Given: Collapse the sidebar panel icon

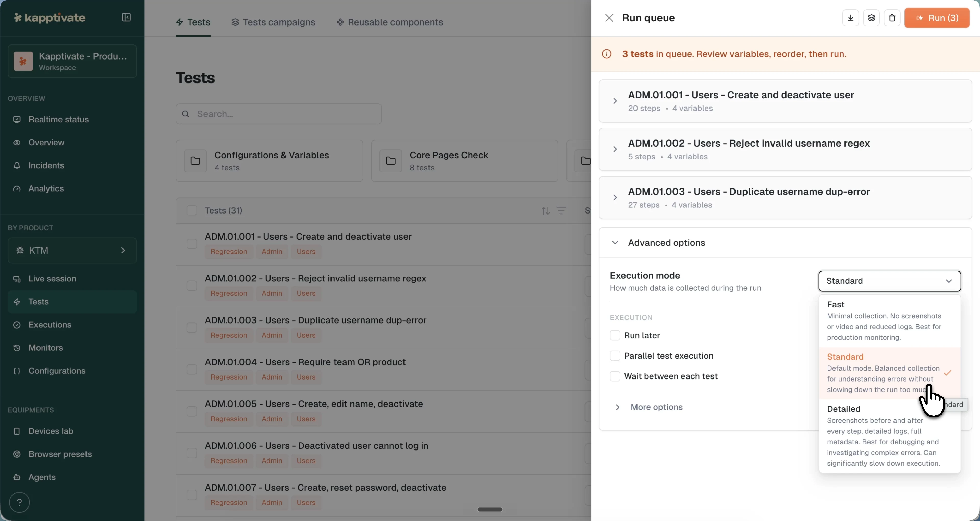Looking at the screenshot, I should point(126,18).
